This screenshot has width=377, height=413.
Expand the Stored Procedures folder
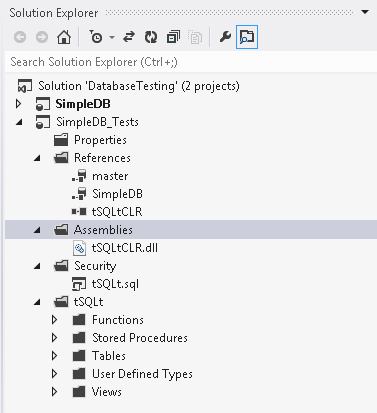(55, 338)
